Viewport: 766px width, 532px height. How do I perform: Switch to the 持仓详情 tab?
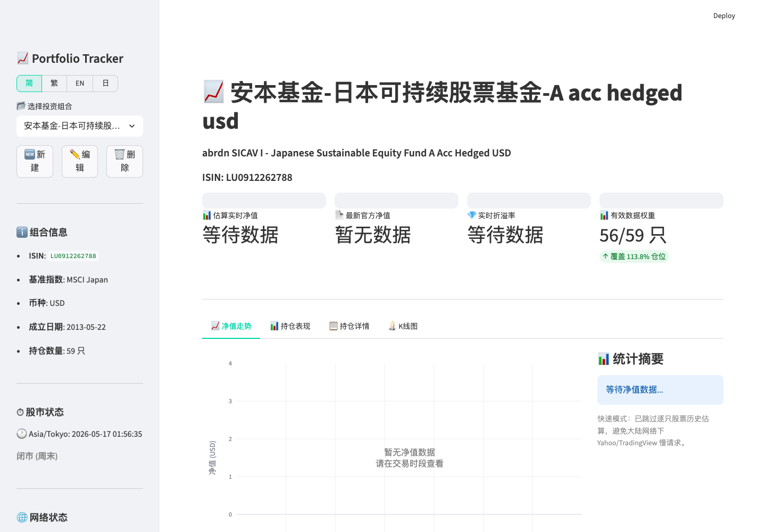[x=349, y=326]
